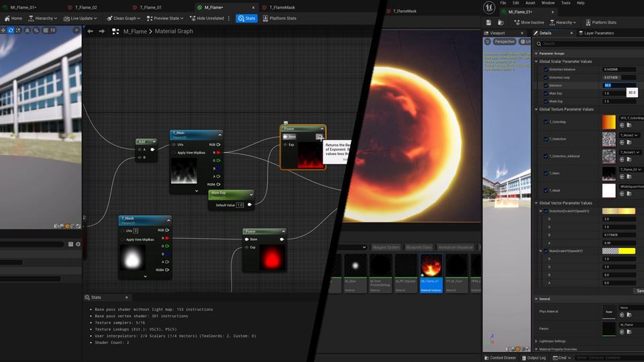This screenshot has width=644, height=362.
Task: Switch to the T_Flame_02 tab
Action: pyautogui.click(x=85, y=7)
